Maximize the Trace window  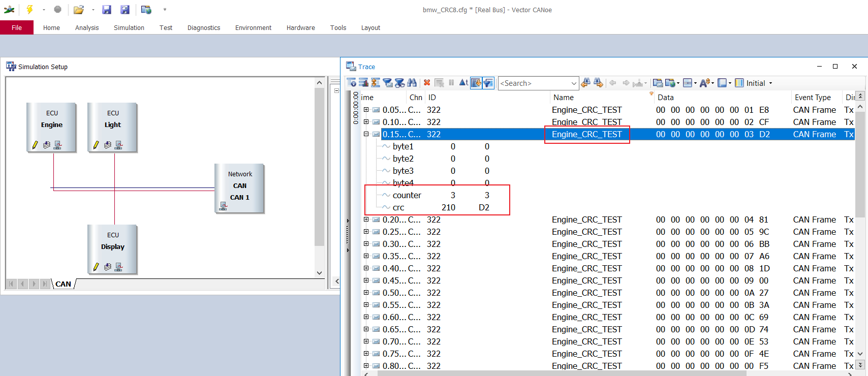point(835,67)
